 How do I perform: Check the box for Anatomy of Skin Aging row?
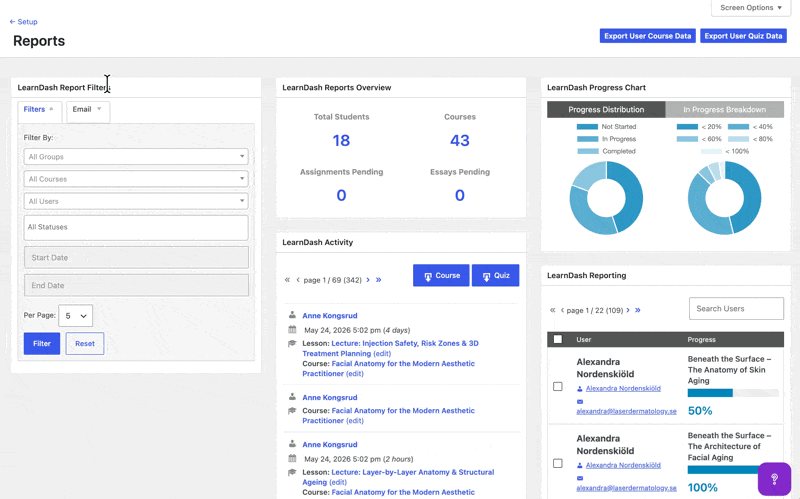(x=558, y=386)
